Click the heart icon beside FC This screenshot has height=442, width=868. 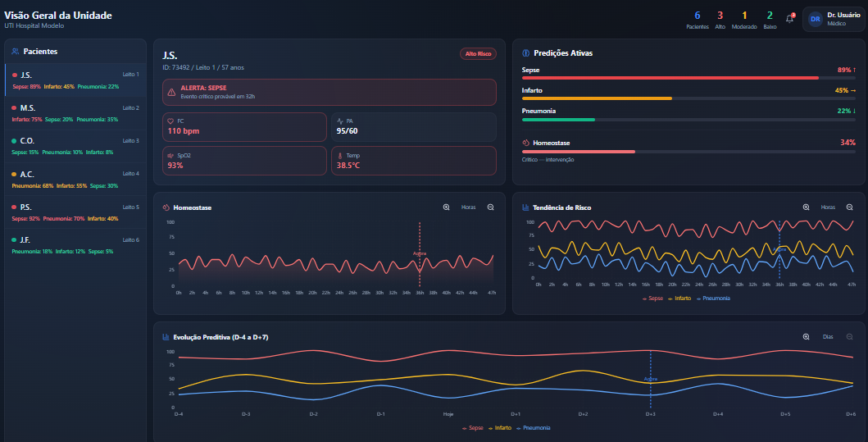click(170, 121)
